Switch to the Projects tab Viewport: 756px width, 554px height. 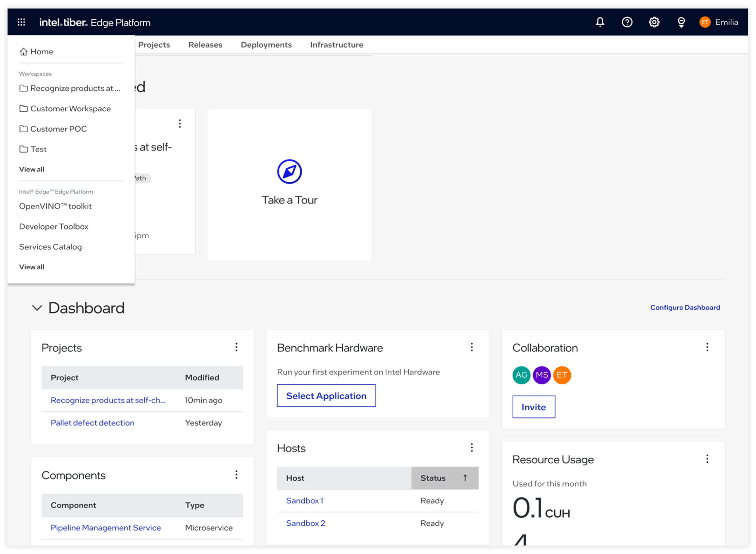click(154, 45)
